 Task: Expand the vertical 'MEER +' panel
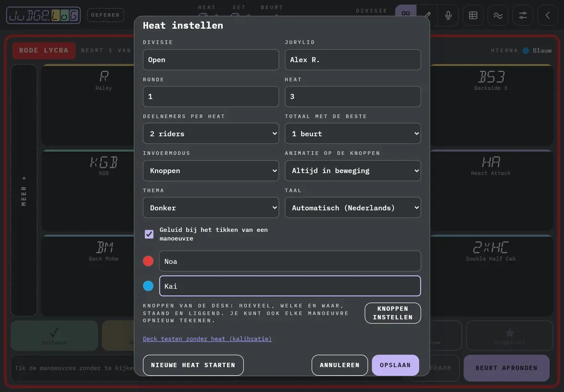coord(24,190)
